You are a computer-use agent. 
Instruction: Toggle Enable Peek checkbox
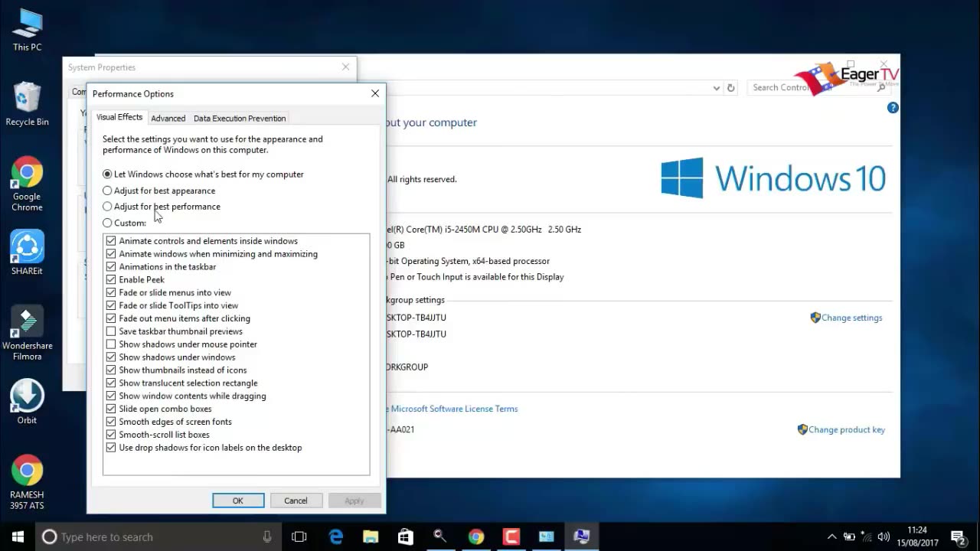click(111, 280)
